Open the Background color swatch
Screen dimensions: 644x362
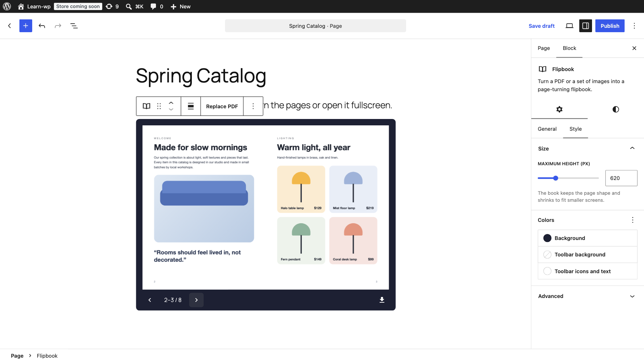(x=588, y=238)
